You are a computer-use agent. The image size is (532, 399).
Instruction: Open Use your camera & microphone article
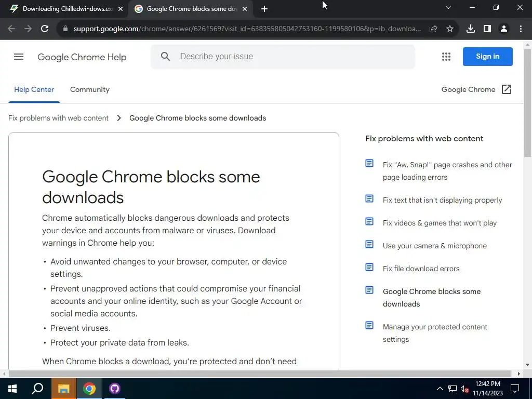coord(435,246)
